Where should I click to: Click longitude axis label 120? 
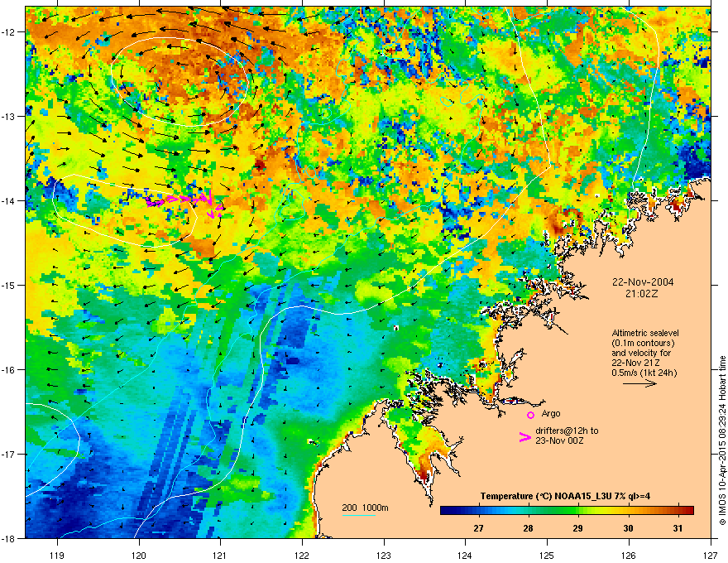coord(139,555)
